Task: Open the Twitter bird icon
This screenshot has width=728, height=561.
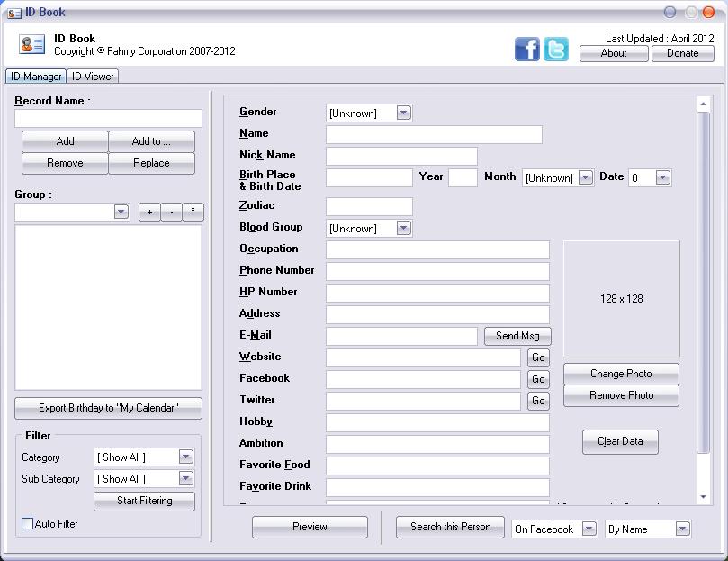Action: [556, 49]
